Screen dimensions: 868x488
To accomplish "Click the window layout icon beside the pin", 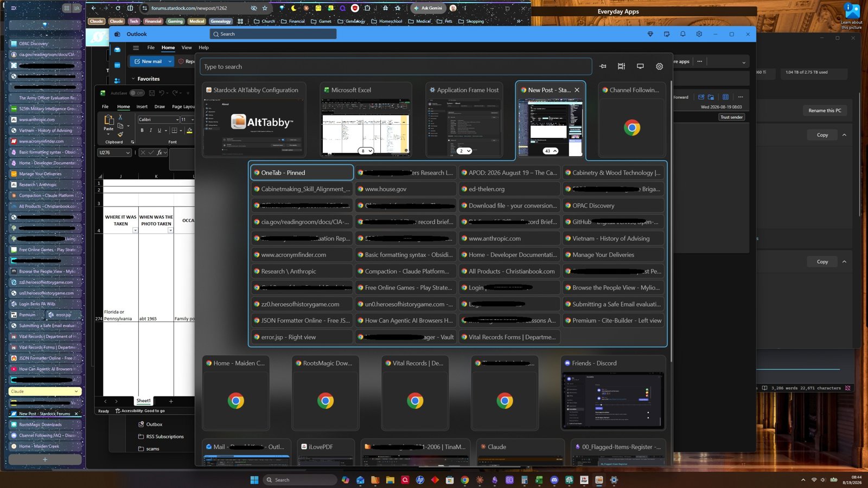I will pyautogui.click(x=621, y=66).
